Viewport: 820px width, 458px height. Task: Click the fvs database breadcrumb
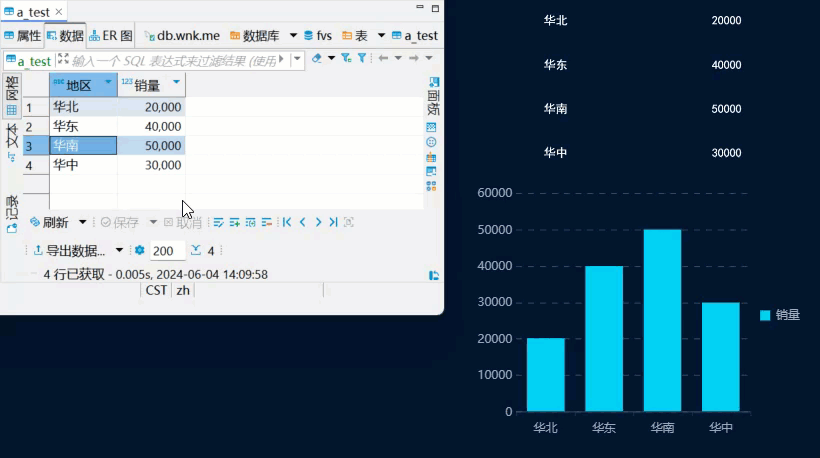click(317, 36)
